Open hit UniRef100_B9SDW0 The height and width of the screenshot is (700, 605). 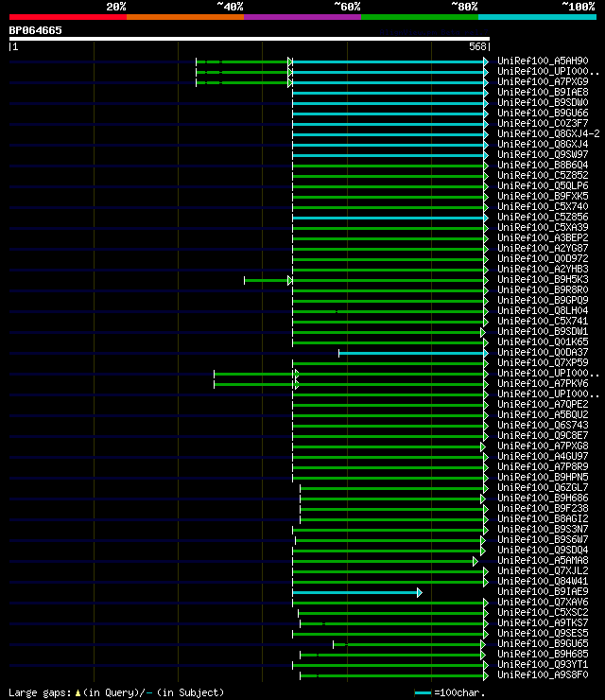[x=543, y=102]
